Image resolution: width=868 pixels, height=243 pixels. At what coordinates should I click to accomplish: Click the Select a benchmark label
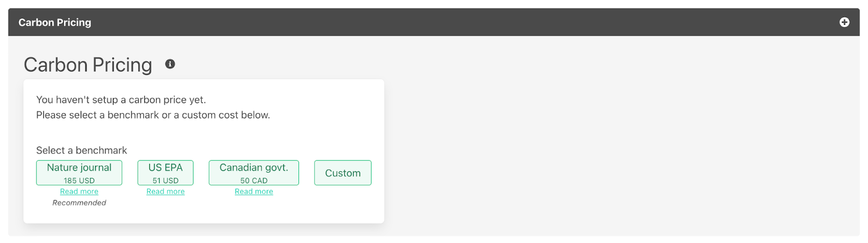tap(81, 150)
